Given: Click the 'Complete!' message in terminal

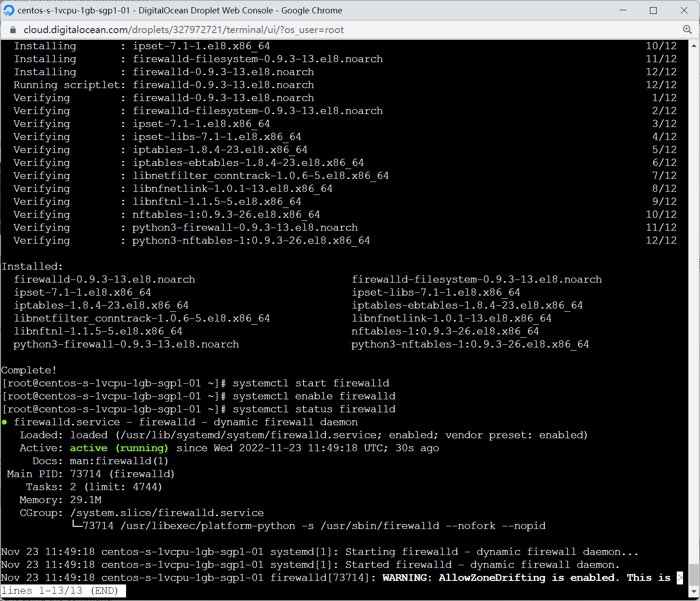Looking at the screenshot, I should [29, 370].
